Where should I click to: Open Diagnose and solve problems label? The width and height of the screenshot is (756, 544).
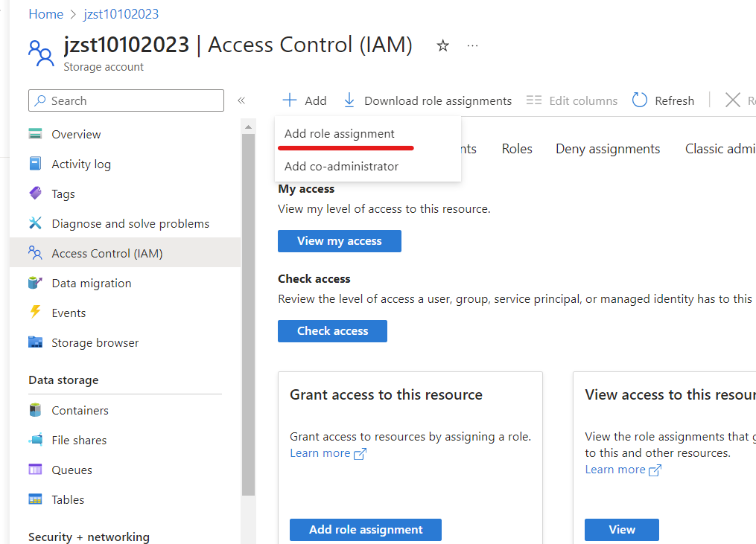[130, 224]
